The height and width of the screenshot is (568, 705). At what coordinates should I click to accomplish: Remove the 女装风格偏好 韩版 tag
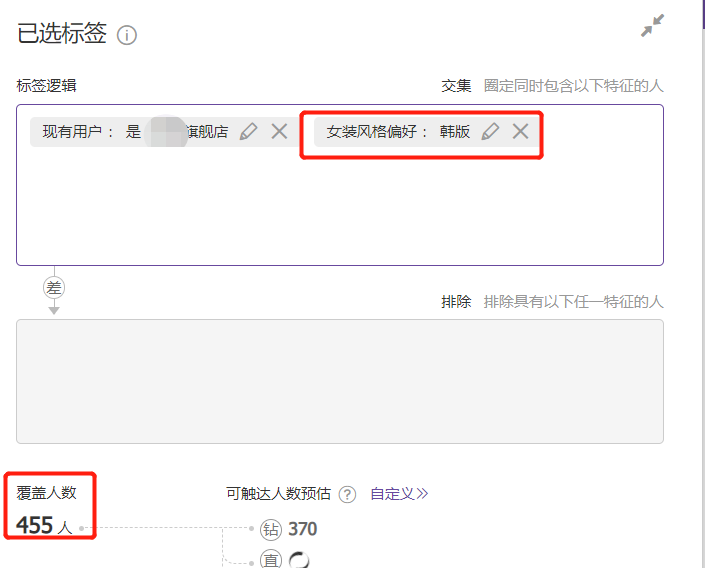[x=521, y=131]
